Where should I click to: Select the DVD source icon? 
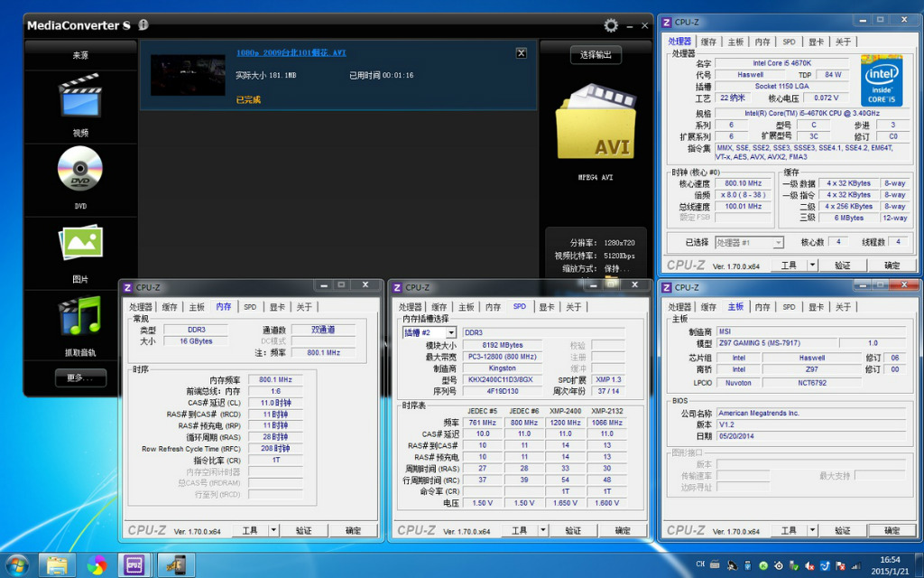tap(80, 169)
